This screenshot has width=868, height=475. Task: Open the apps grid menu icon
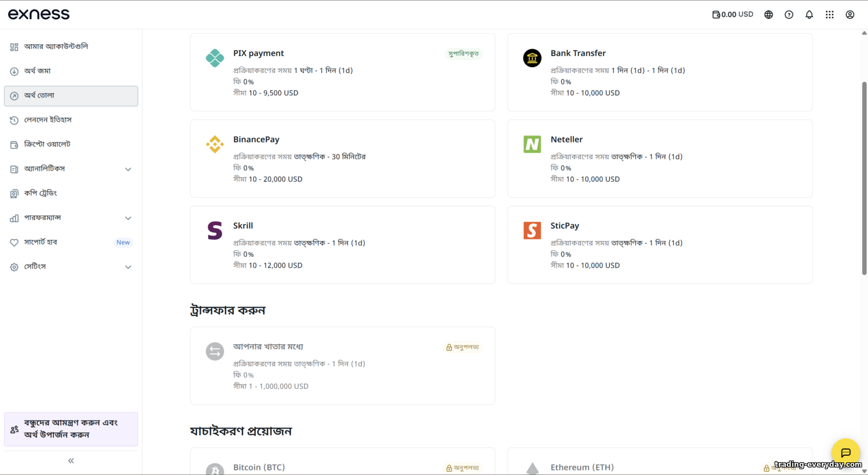[829, 14]
